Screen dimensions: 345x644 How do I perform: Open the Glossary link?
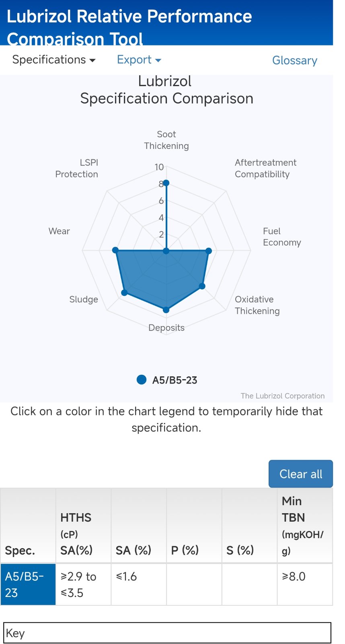[295, 60]
